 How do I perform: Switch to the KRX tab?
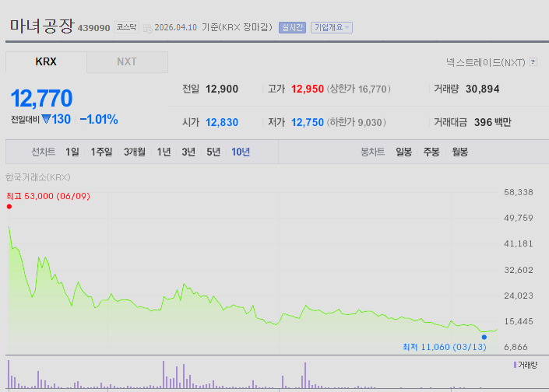coord(46,62)
